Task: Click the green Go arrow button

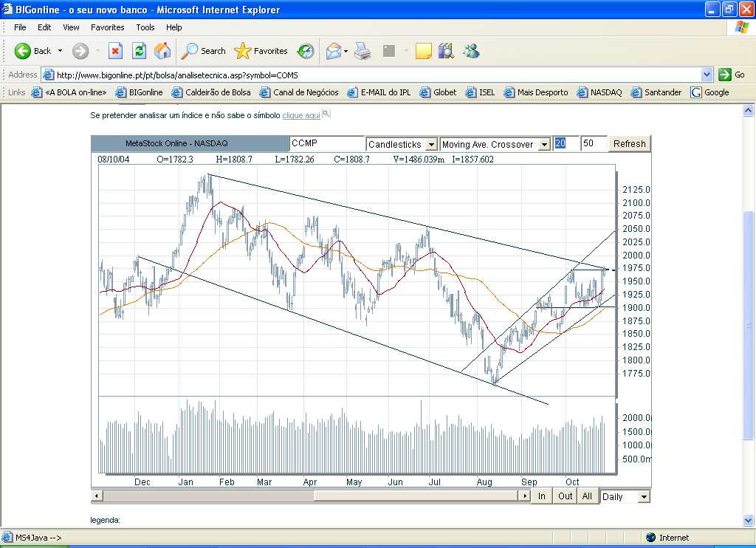Action: pos(725,75)
